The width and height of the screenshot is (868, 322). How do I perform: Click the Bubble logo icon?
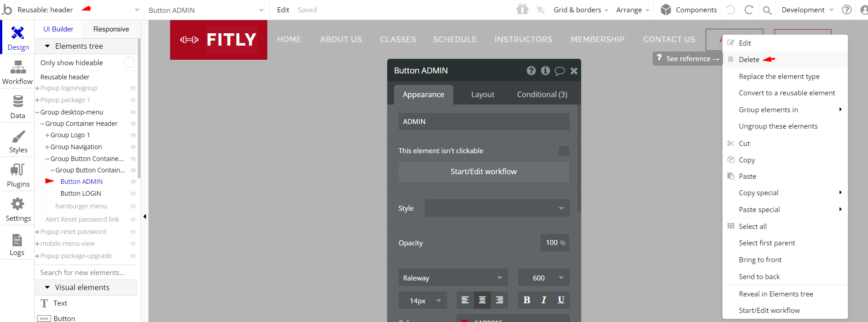point(7,9)
